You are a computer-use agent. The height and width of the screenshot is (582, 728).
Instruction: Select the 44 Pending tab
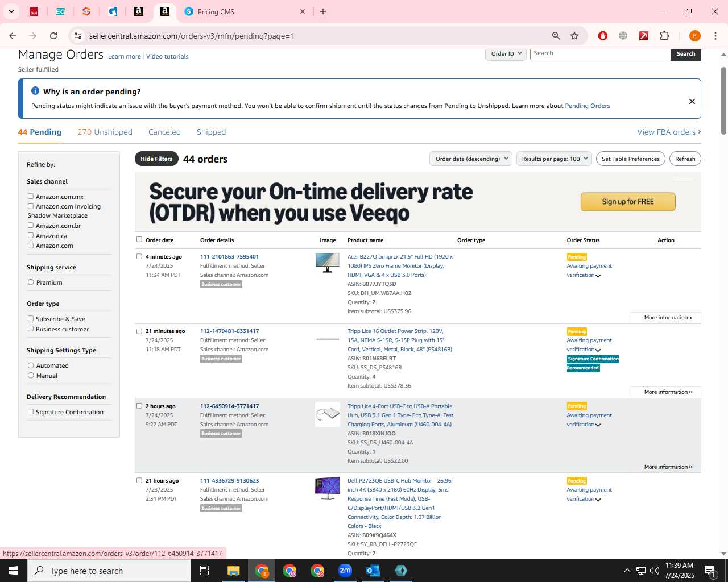point(40,132)
